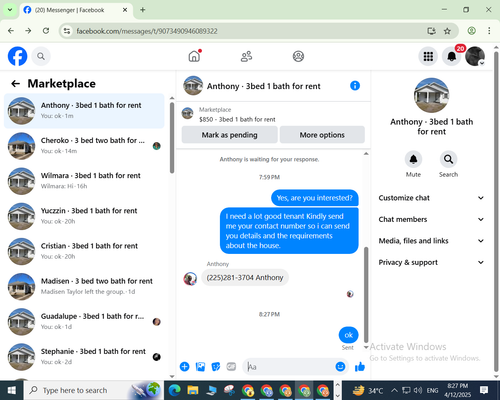Choose a sticker in composer

pyautogui.click(x=216, y=367)
